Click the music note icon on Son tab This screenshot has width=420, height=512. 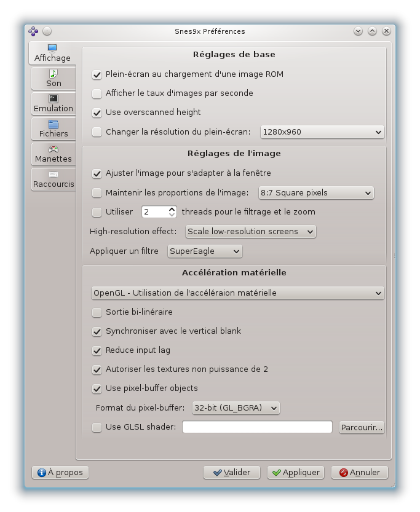point(53,74)
